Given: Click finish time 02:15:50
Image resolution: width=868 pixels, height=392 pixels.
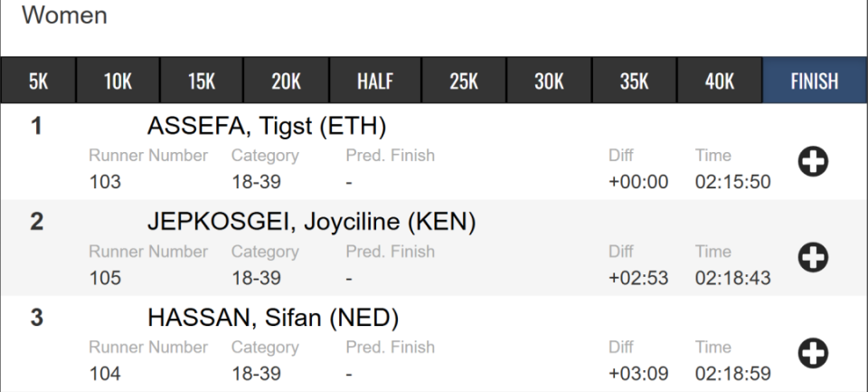Looking at the screenshot, I should pos(733,182).
